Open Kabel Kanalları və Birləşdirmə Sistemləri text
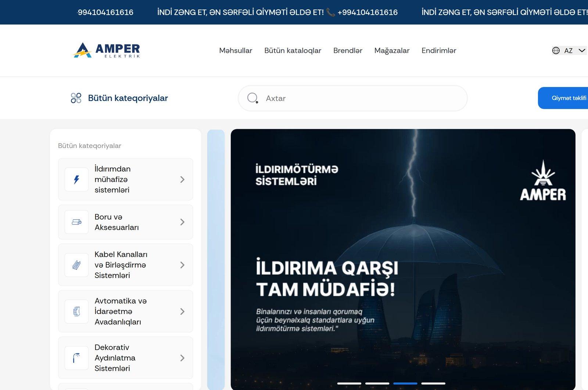 tap(121, 265)
